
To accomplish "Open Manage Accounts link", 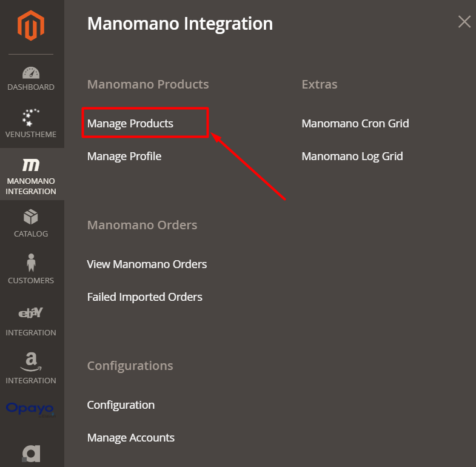I will click(131, 438).
